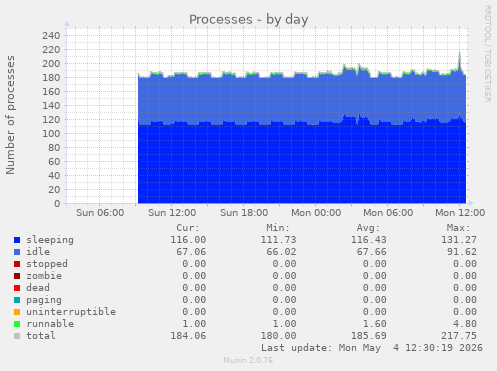Click sleeping average value 116.43
This screenshot has height=371, width=497.
(x=369, y=240)
